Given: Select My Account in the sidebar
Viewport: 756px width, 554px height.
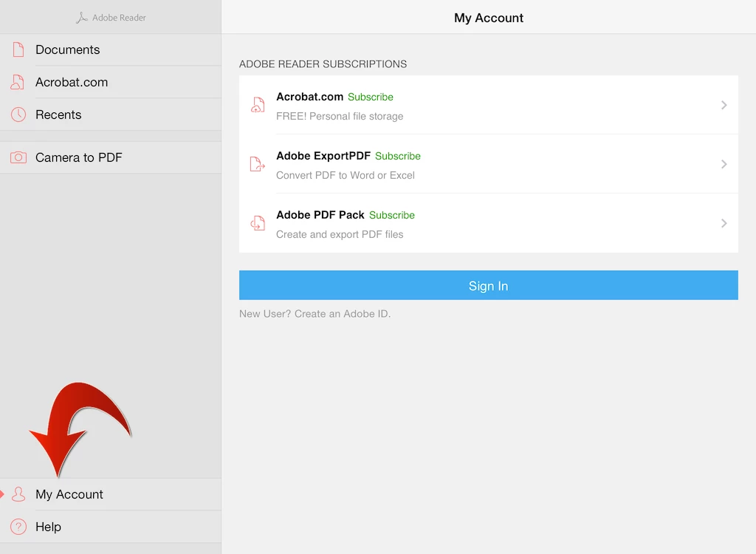Looking at the screenshot, I should click(x=111, y=494).
